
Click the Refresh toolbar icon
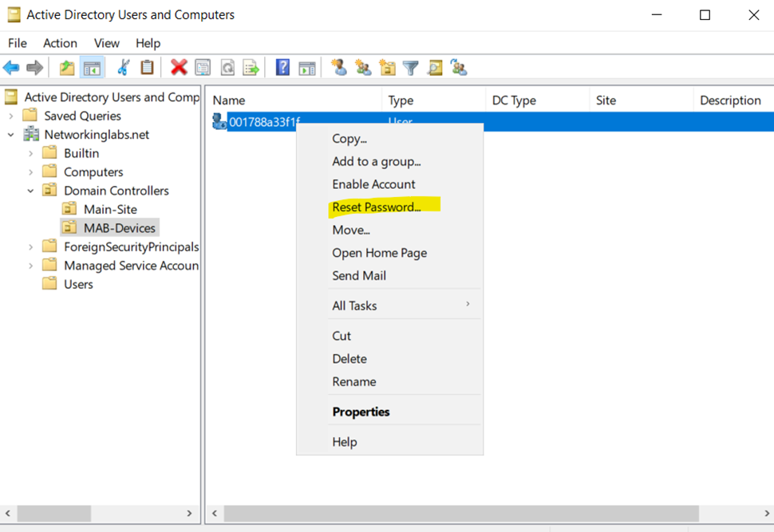pyautogui.click(x=227, y=68)
